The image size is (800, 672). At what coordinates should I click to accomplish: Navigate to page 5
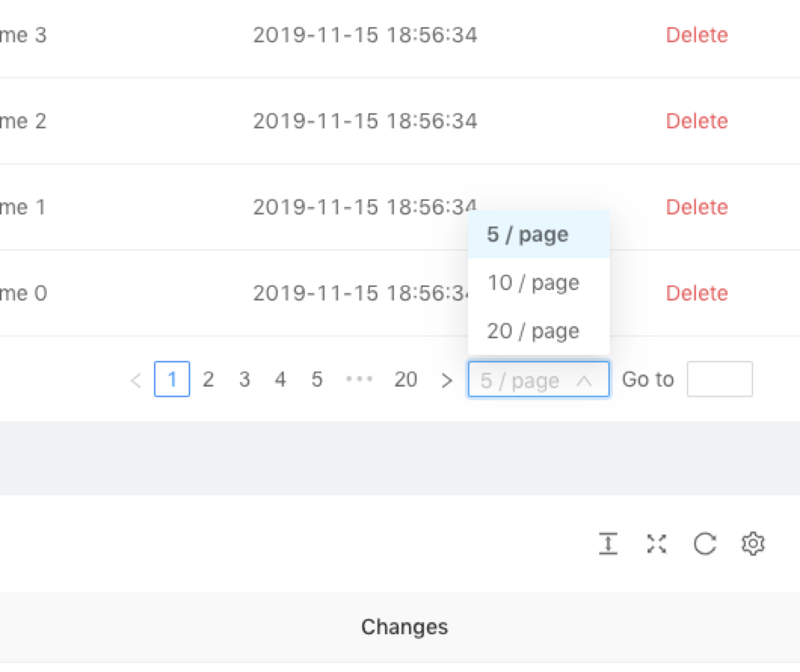(317, 380)
